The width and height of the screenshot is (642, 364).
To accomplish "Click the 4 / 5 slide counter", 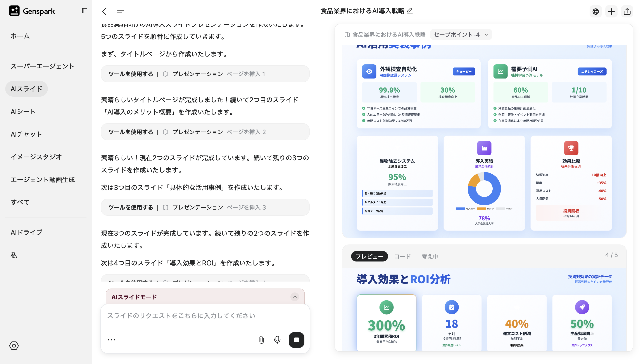I will (x=611, y=255).
